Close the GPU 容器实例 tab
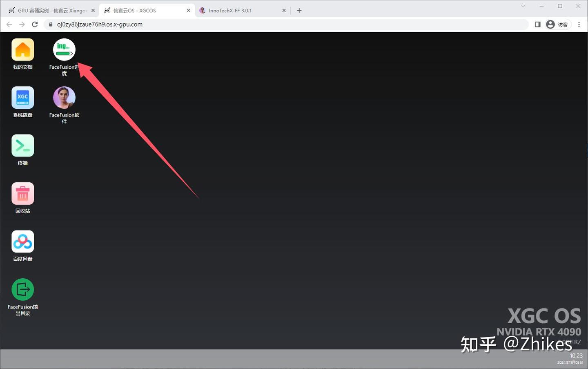 (x=93, y=11)
